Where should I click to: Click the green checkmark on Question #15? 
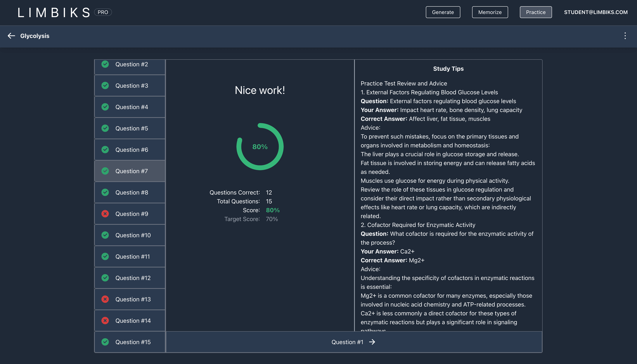[105, 342]
